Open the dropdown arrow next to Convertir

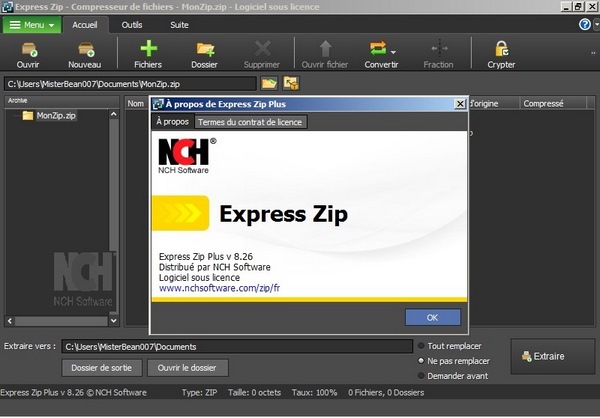(393, 52)
